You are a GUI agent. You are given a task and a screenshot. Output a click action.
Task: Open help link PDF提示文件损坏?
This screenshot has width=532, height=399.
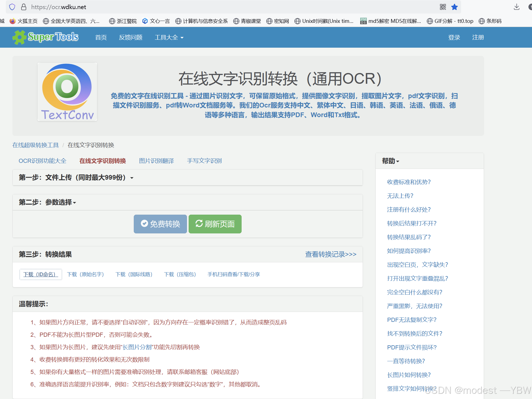pyautogui.click(x=412, y=347)
